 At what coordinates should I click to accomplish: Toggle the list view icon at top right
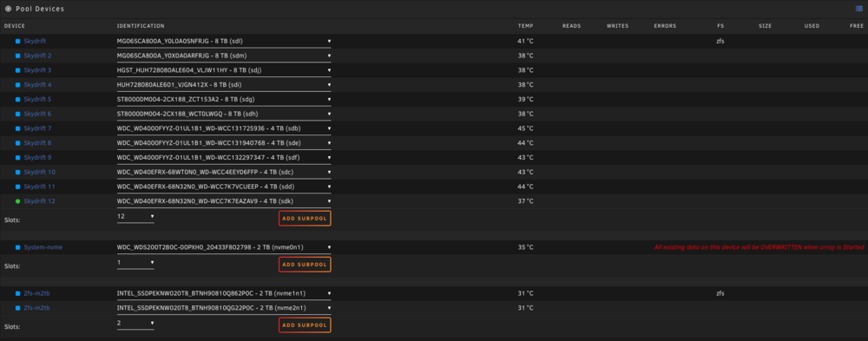click(x=858, y=9)
